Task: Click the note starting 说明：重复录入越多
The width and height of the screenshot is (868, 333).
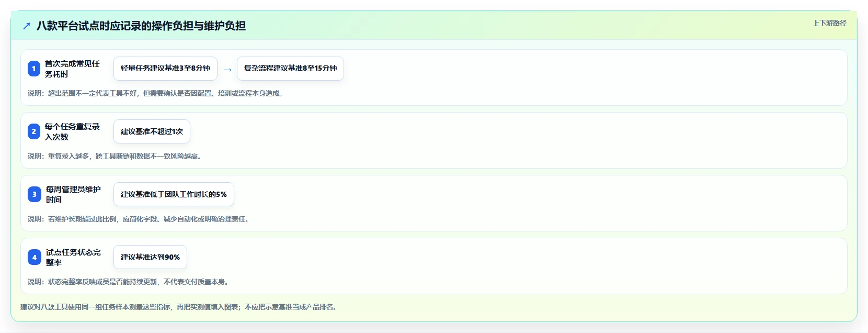Action: (116, 156)
